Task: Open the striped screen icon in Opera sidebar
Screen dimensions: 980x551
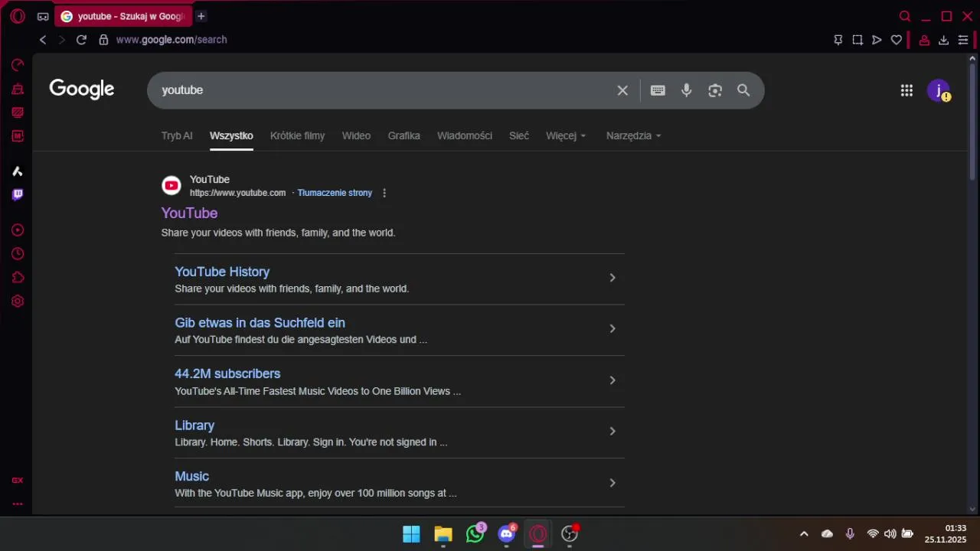Action: point(18,112)
